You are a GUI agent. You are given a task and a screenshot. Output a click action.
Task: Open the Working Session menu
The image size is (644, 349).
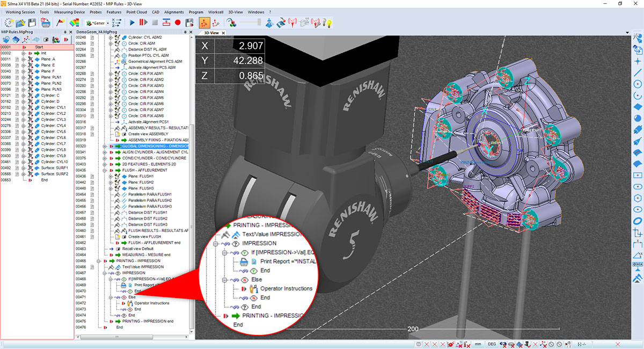coord(20,11)
